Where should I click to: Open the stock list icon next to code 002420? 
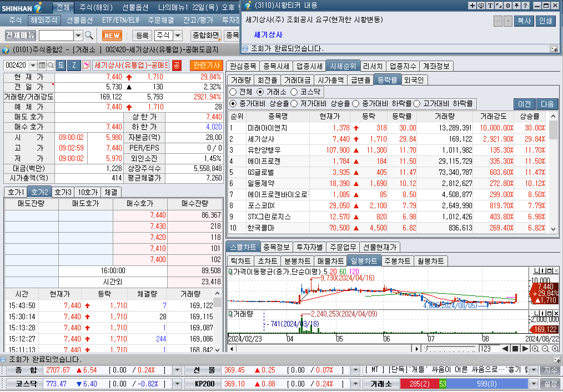42,66
